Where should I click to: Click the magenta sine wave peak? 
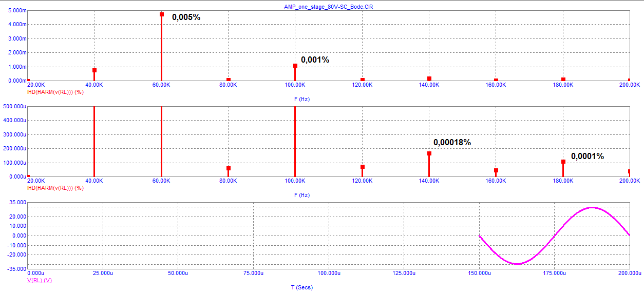[592, 207]
